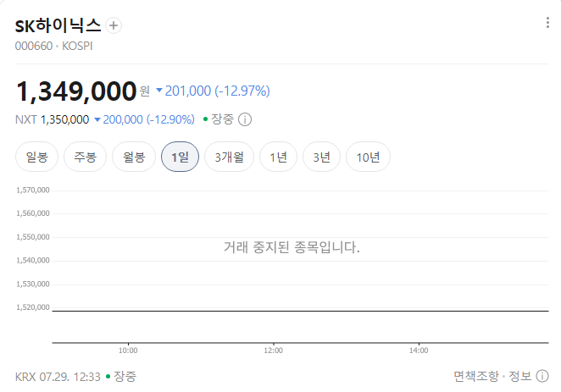Switch chart to the 10년 range
The width and height of the screenshot is (561, 392).
(x=368, y=157)
